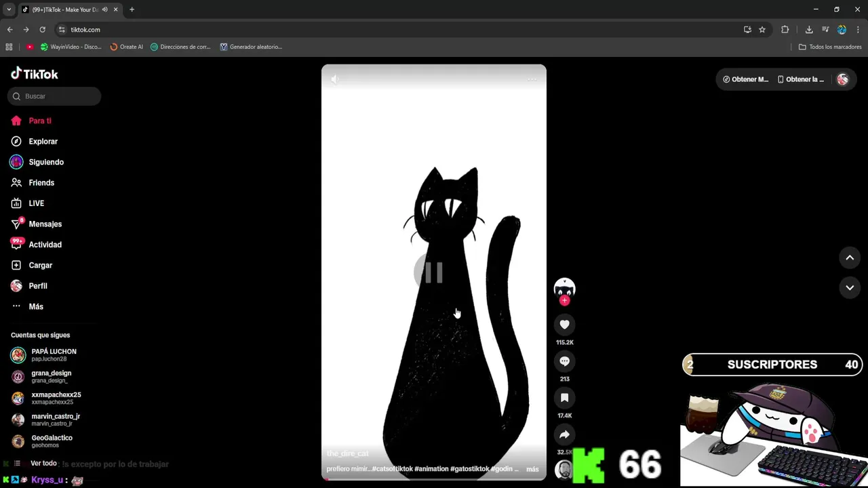The width and height of the screenshot is (868, 488).
Task: Open marvin_castro_jr account
Action: click(x=45, y=420)
